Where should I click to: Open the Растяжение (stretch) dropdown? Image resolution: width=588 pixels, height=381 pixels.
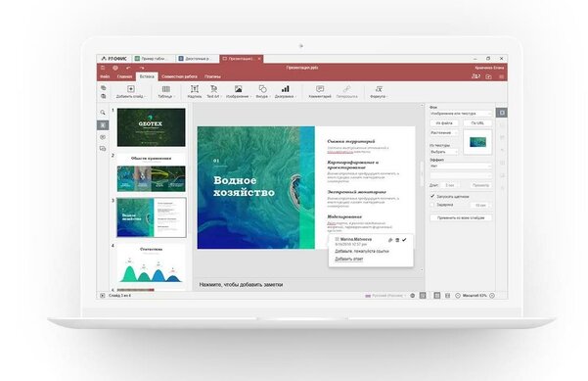[443, 133]
